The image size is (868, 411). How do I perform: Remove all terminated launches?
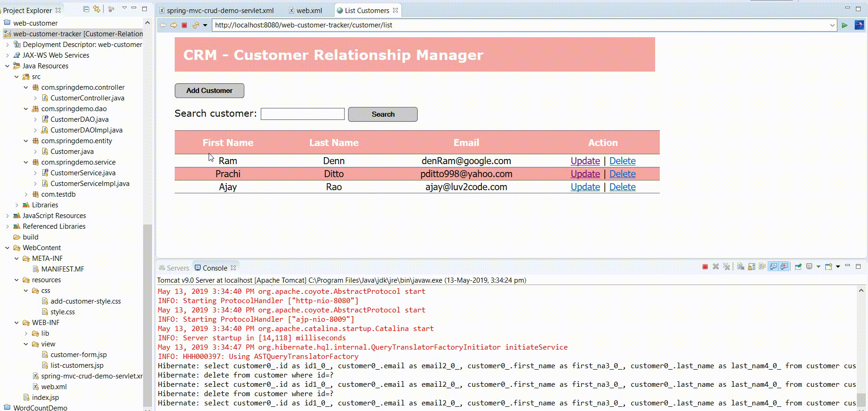(727, 267)
